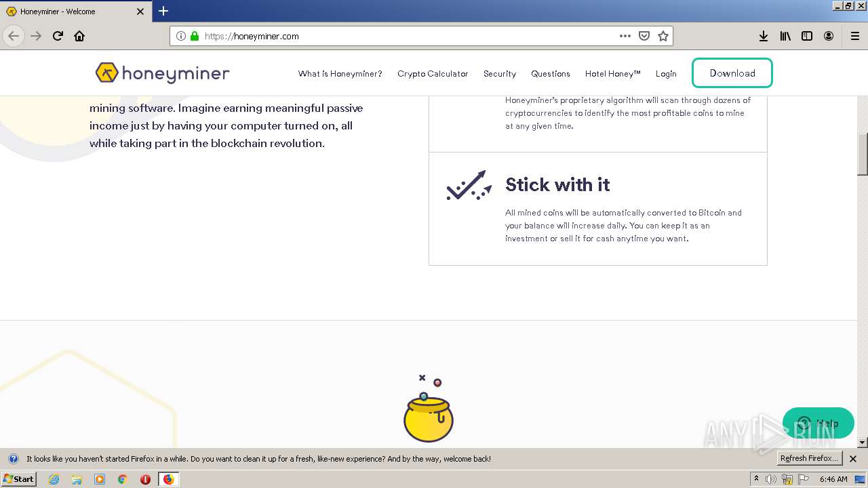Click the notification bar info icon

click(13, 459)
